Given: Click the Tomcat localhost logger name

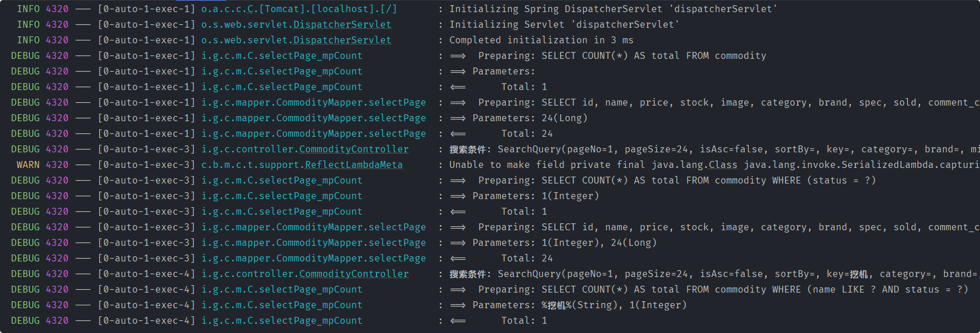Looking at the screenshot, I should 299,9.
